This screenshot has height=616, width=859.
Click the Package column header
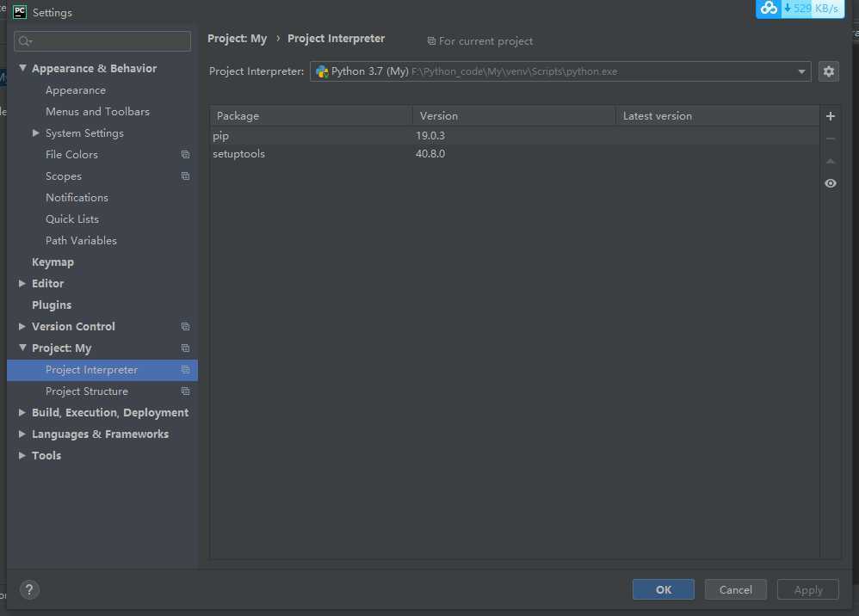[x=312, y=116]
